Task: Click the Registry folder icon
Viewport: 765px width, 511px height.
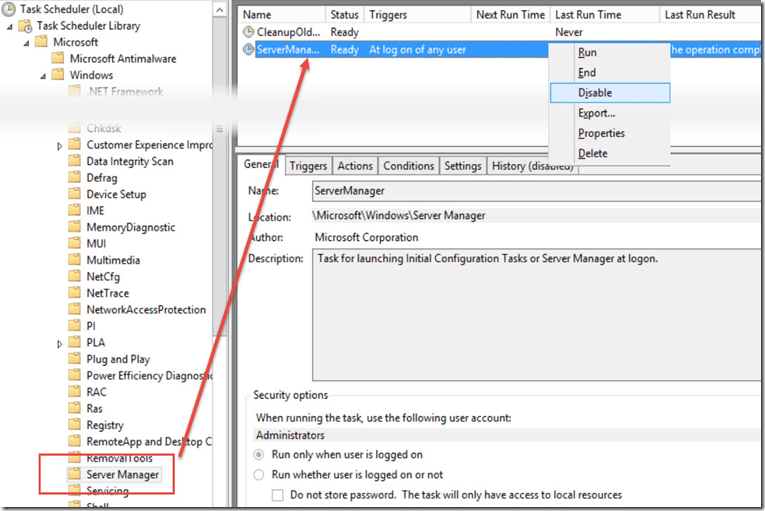Action: pyautogui.click(x=74, y=425)
